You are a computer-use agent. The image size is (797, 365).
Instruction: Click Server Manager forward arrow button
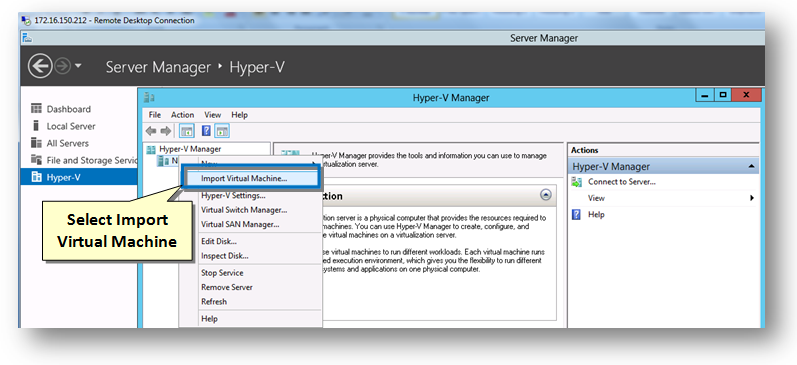point(62,67)
